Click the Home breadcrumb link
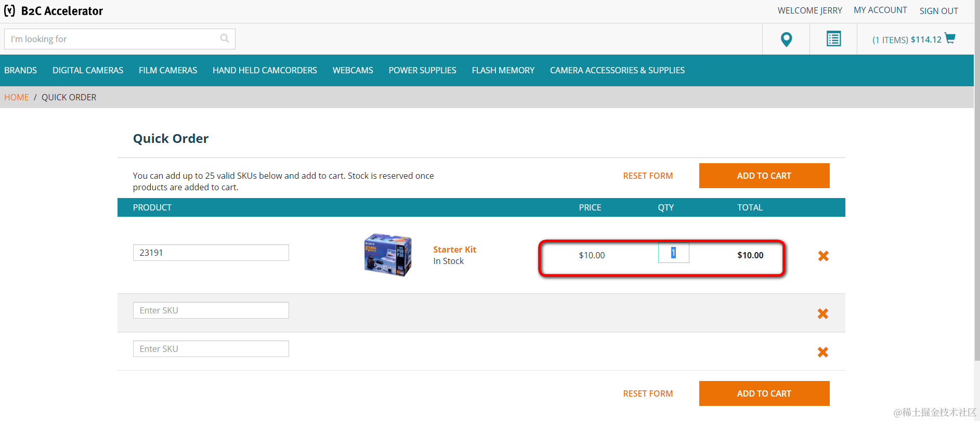The width and height of the screenshot is (980, 421). tap(17, 97)
